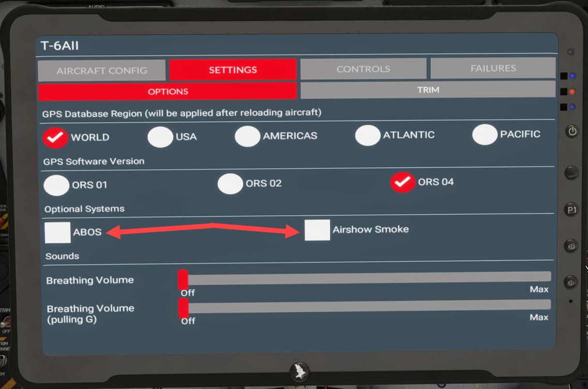Go to the FAILURES tab
Image resolution: width=588 pixels, height=389 pixels.
pos(493,68)
